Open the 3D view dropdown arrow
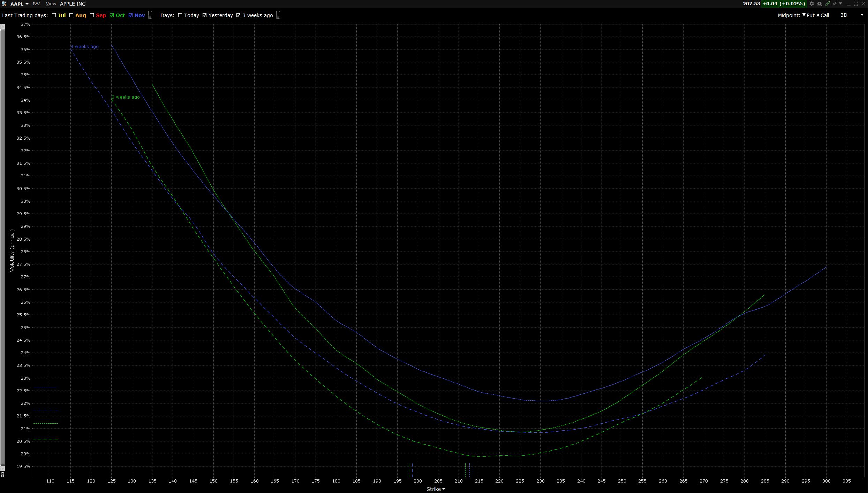 pos(862,15)
